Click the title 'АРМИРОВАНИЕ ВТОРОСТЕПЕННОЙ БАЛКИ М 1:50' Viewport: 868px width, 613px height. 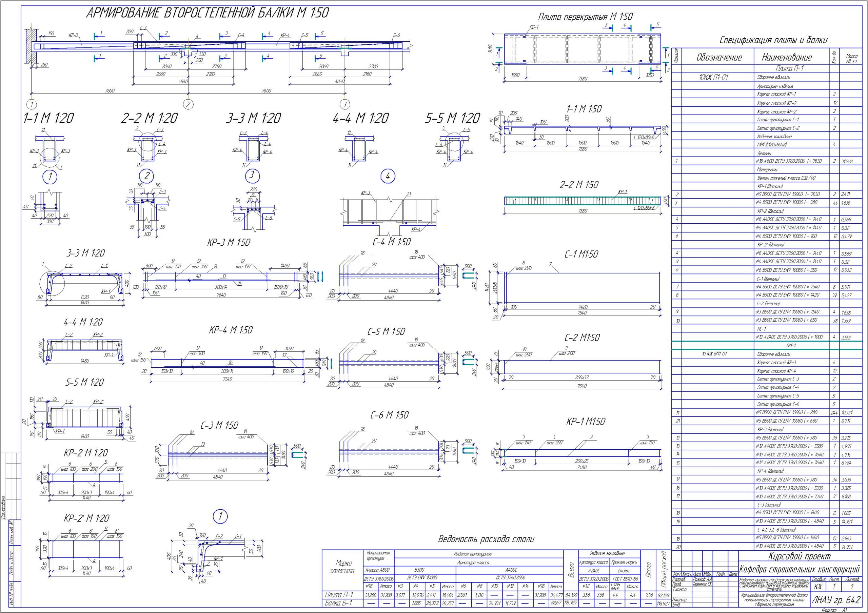tap(208, 14)
